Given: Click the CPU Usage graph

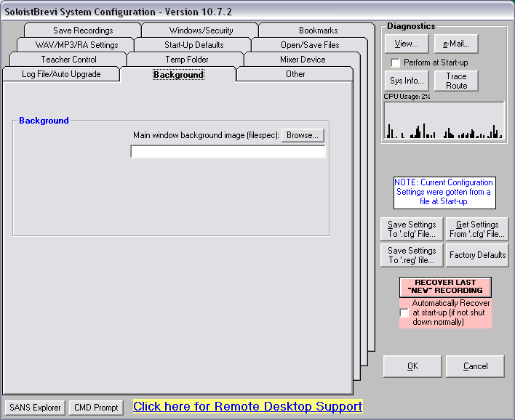Looking at the screenshot, I should (444, 121).
